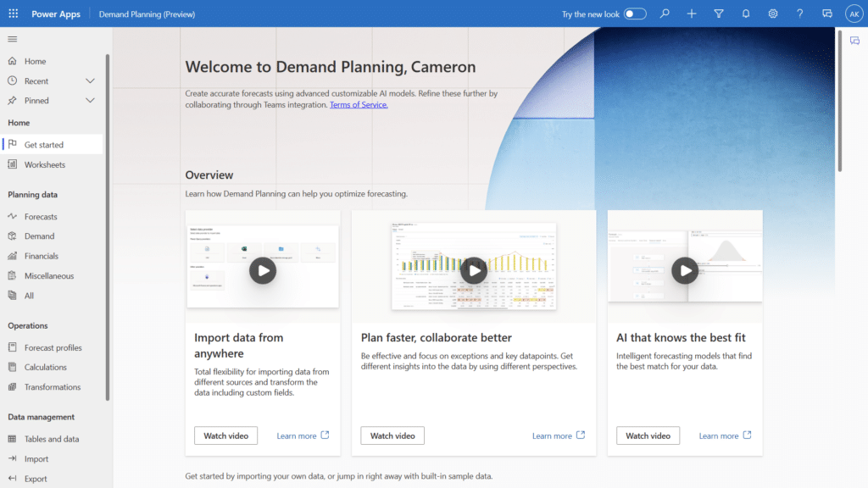Open the notifications bell icon

[746, 14]
